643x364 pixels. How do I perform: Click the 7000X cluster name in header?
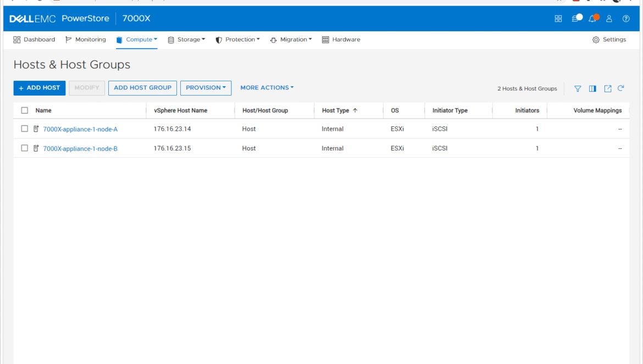(136, 19)
